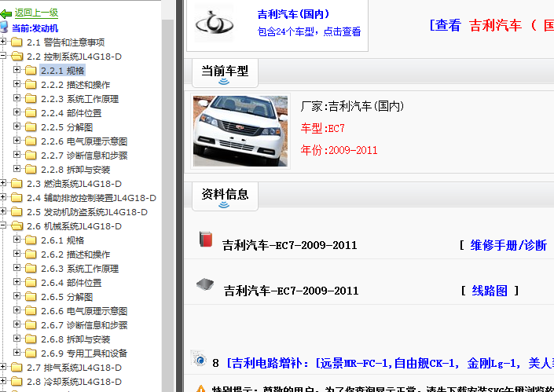Expand the 2.6.1 规格 node
The width and height of the screenshot is (554, 392).
(x=17, y=240)
